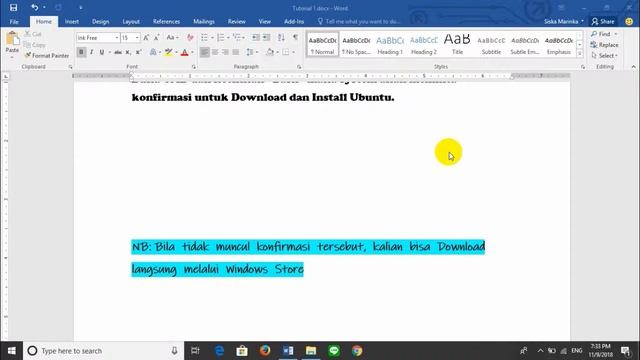Launch Chrome from the taskbar
This screenshot has height=360, width=640.
click(x=357, y=351)
